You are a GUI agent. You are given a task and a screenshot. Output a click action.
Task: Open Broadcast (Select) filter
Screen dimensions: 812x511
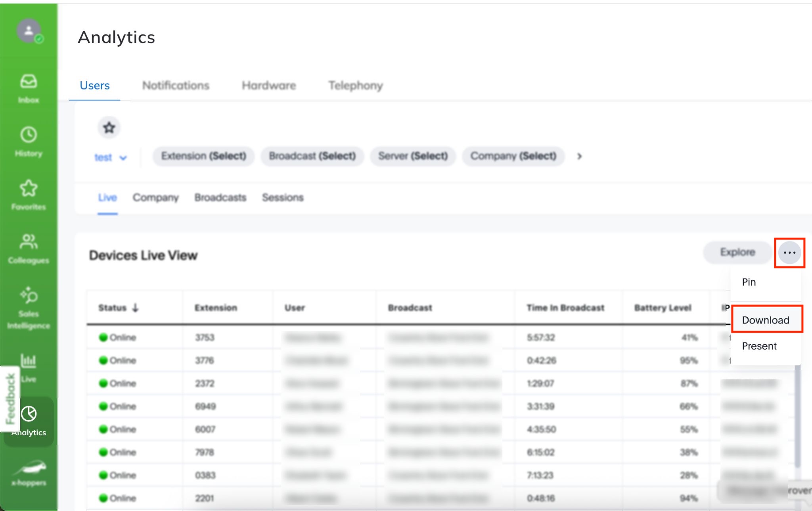pyautogui.click(x=312, y=156)
